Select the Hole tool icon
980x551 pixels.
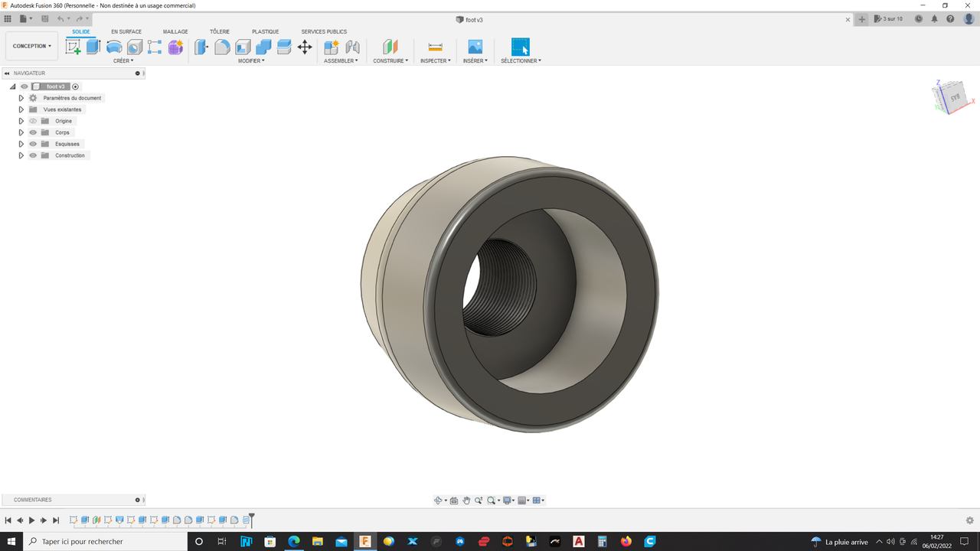135,47
